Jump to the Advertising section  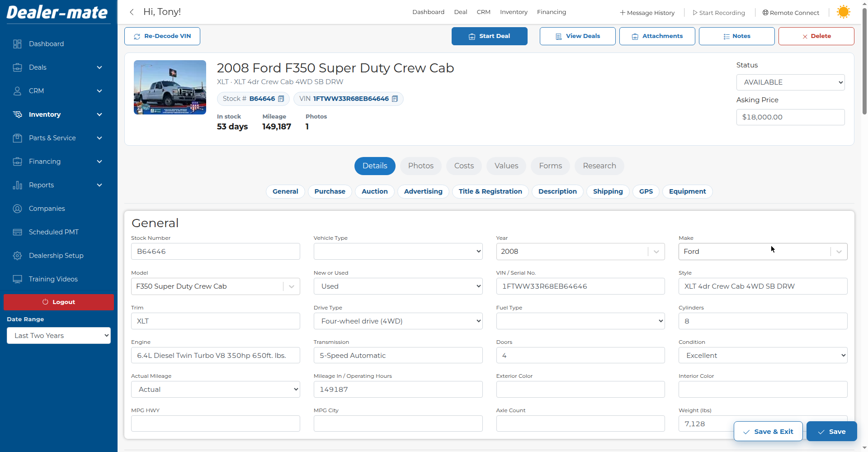[x=423, y=191]
